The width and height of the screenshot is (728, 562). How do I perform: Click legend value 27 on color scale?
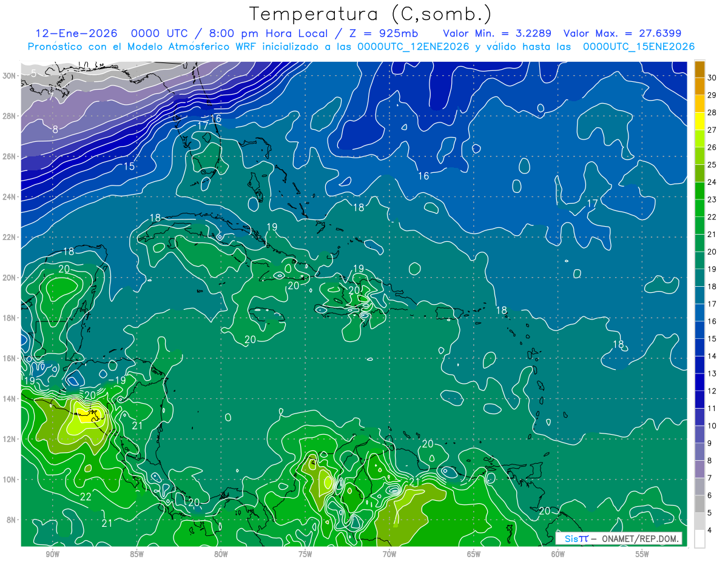(x=713, y=129)
